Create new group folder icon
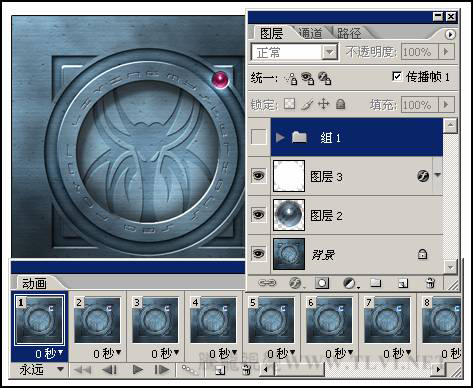The height and width of the screenshot is (388, 473). (376, 283)
